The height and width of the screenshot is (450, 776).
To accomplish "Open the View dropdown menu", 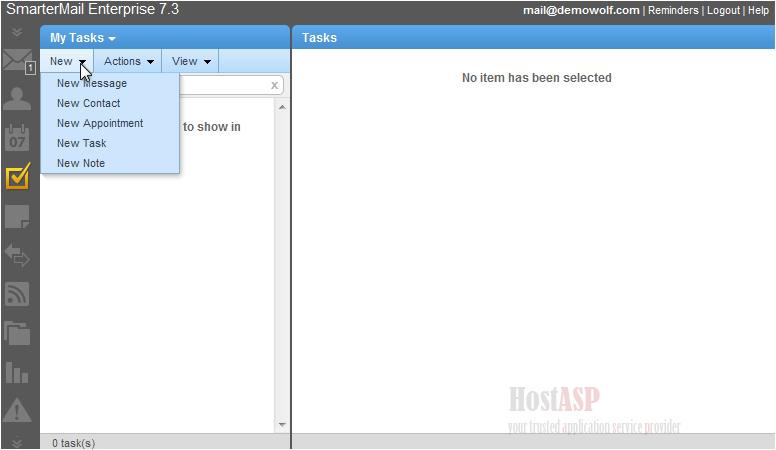I will [x=191, y=61].
